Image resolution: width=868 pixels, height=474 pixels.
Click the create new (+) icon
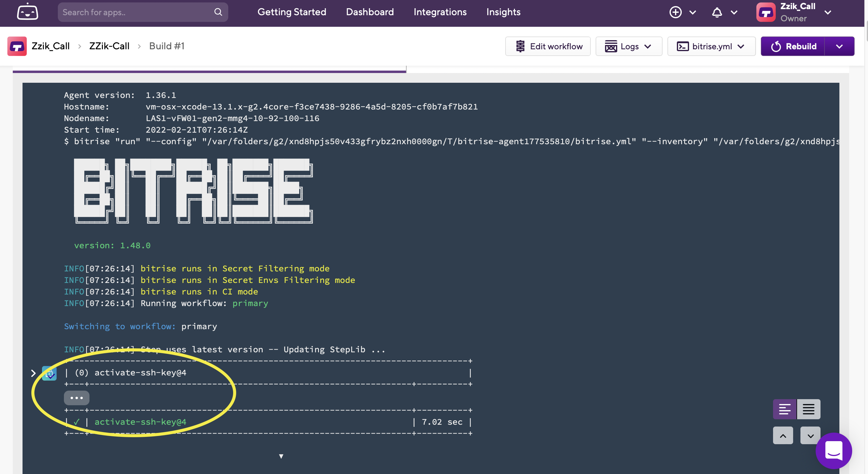pos(675,12)
